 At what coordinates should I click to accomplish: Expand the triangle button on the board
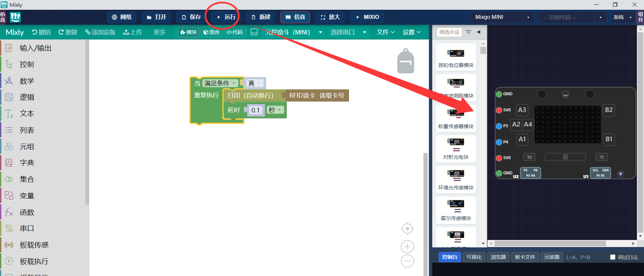(621, 174)
